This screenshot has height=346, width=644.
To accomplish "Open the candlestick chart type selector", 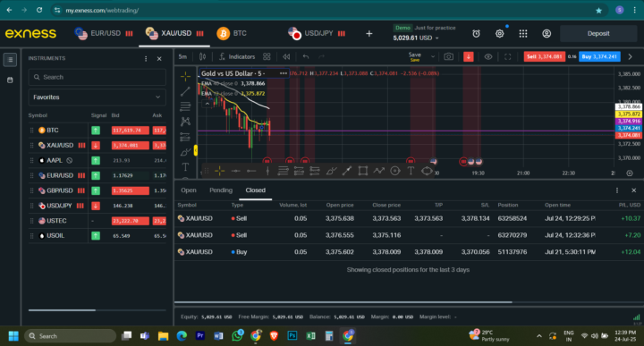I will pos(202,56).
